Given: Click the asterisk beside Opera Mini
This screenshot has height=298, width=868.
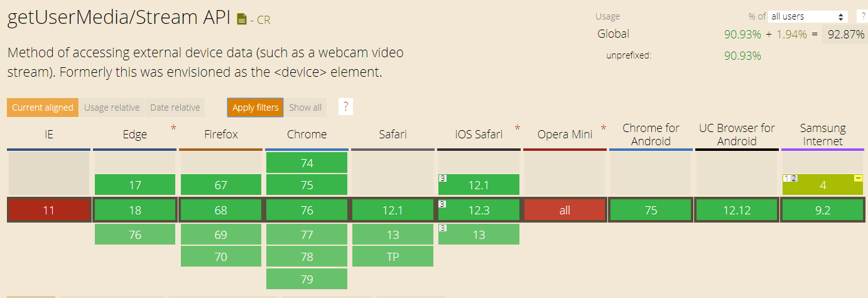Looking at the screenshot, I should pyautogui.click(x=604, y=128).
